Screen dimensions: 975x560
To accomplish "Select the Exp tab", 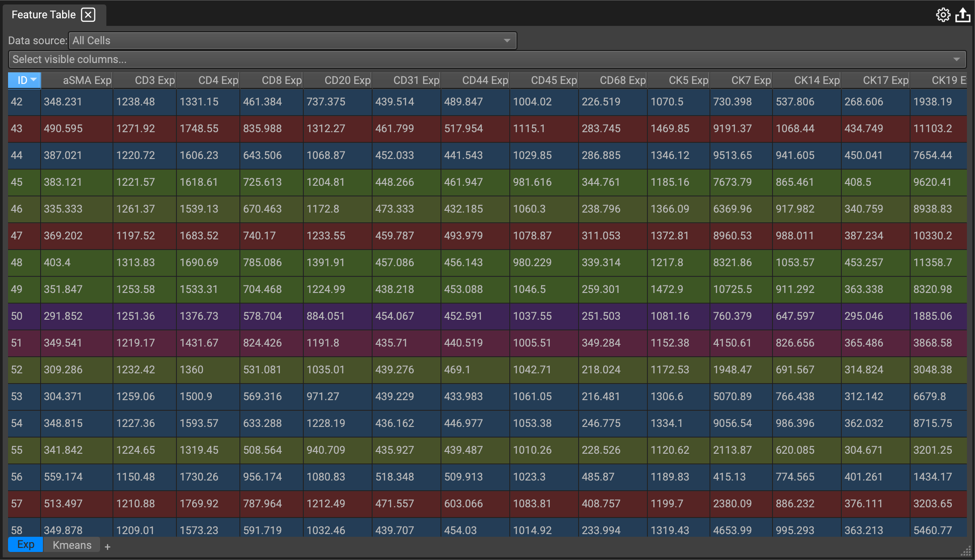I will click(25, 545).
